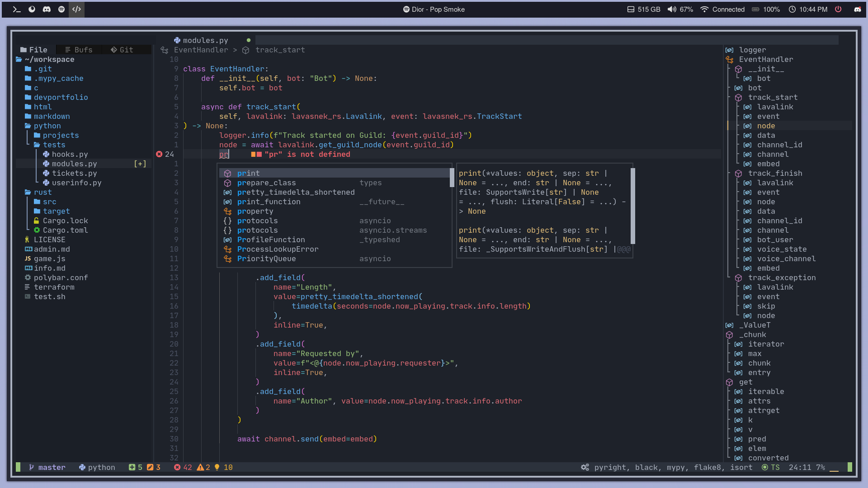Collapse the tests folder
This screenshot has height=488, width=868.
[x=54, y=145]
